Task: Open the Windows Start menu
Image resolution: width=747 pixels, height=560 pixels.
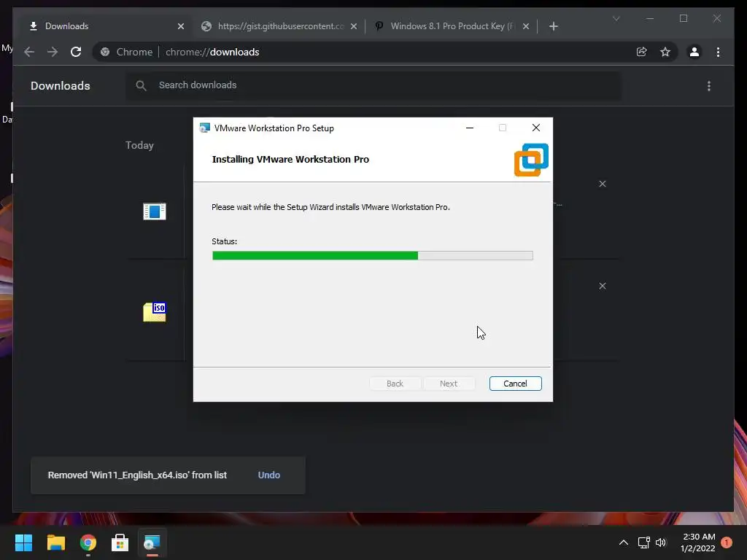Action: tap(23, 542)
